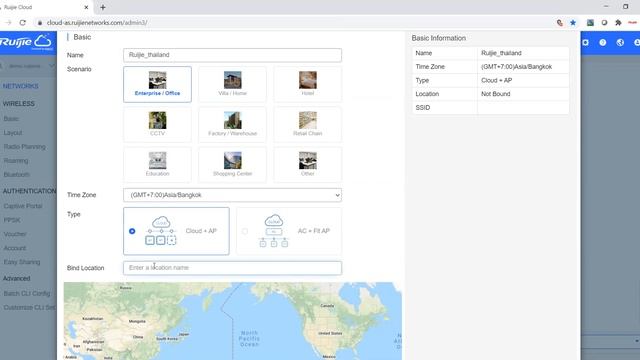Open the Time Zone dropdown
The width and height of the screenshot is (640, 360).
pos(232,195)
